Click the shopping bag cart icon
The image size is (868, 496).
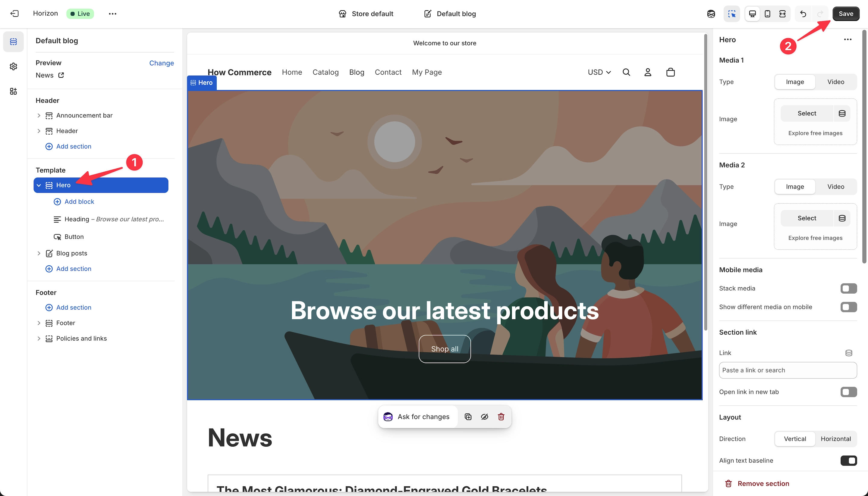click(670, 72)
